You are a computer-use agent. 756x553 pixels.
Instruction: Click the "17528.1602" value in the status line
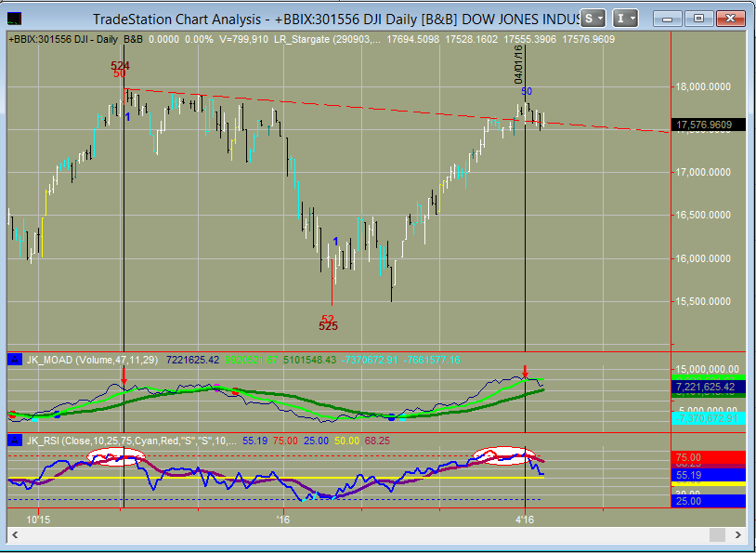471,40
